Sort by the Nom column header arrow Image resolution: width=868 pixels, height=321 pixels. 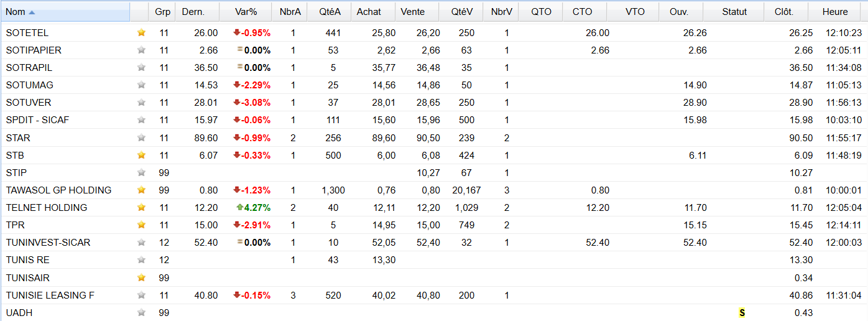point(32,12)
